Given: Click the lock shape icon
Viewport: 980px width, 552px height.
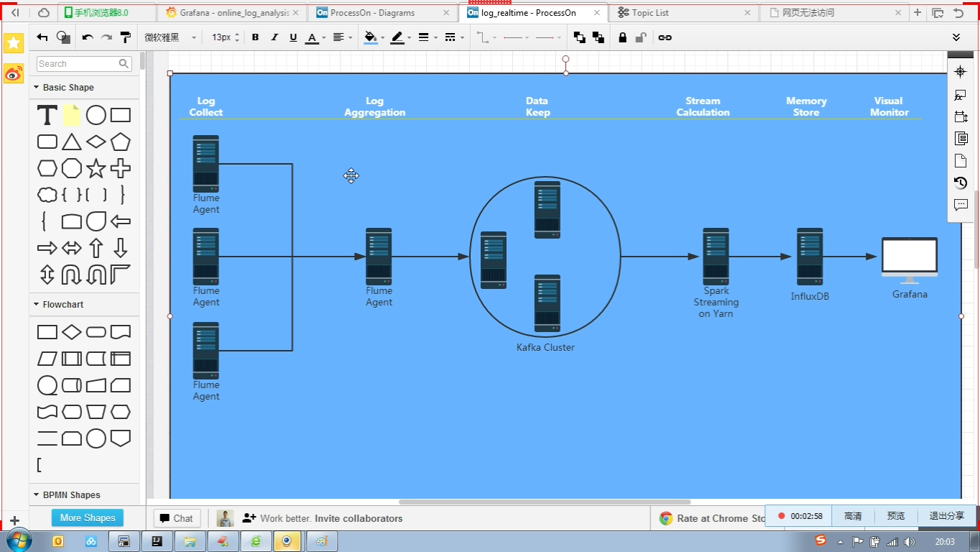Looking at the screenshot, I should click(622, 37).
